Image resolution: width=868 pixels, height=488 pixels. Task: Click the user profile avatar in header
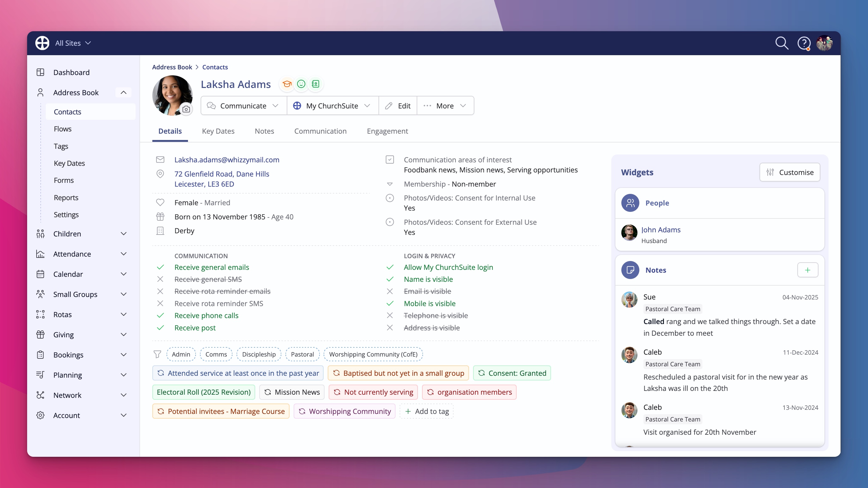[824, 43]
